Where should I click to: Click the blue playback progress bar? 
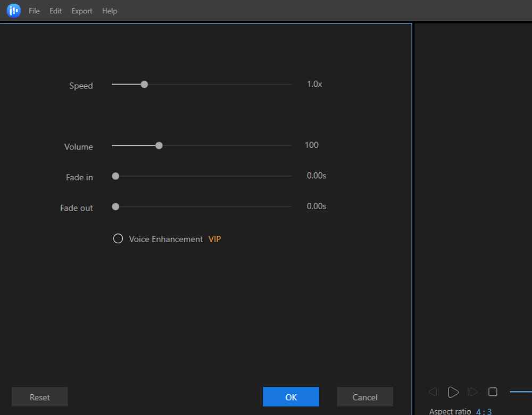(521, 392)
